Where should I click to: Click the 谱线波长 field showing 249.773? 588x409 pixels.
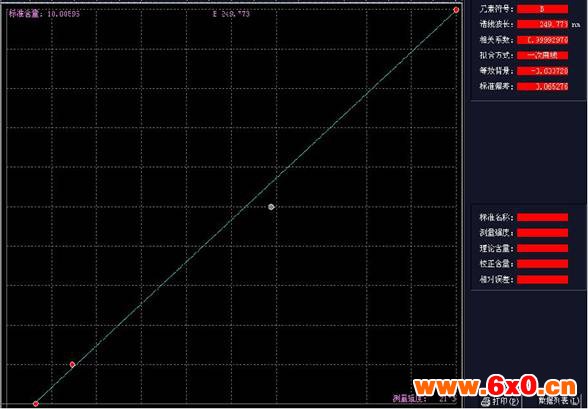pos(542,24)
